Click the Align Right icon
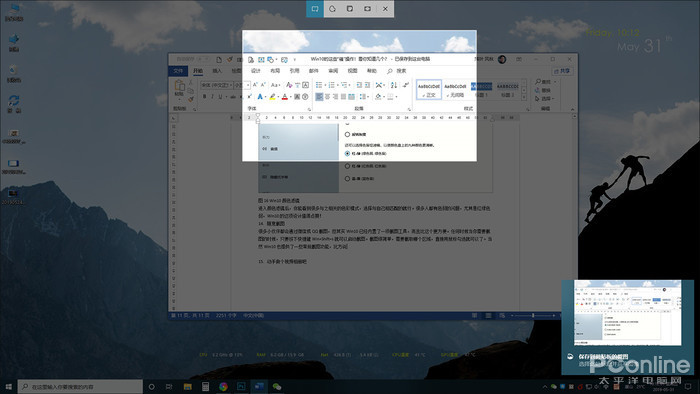The height and width of the screenshot is (394, 700). click(335, 96)
